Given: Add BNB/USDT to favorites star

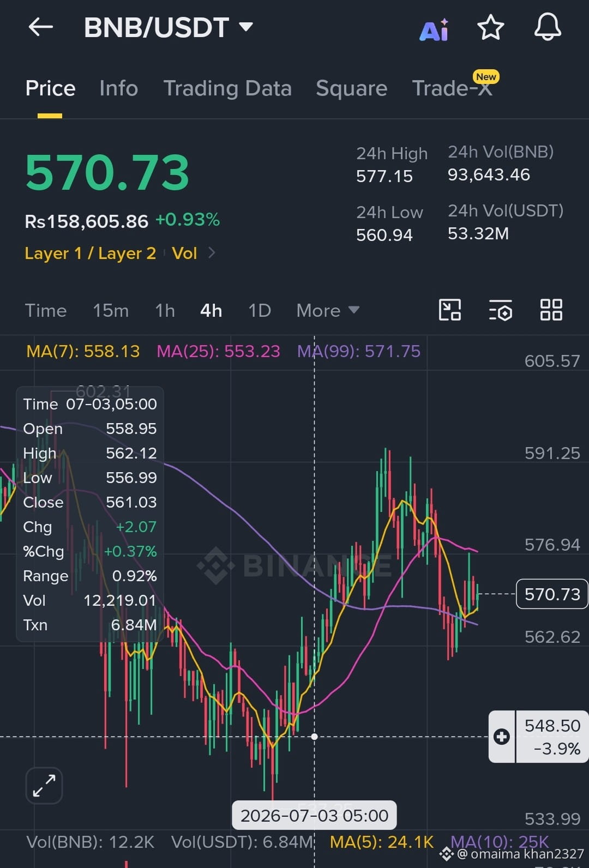Looking at the screenshot, I should 491,27.
